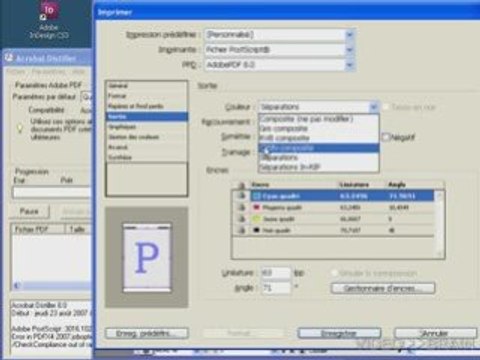Select Sortie in print categories list

(x=147, y=117)
